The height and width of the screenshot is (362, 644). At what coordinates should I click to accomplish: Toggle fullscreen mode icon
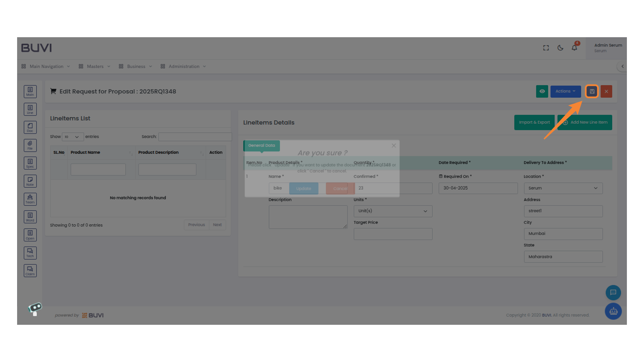546,48
